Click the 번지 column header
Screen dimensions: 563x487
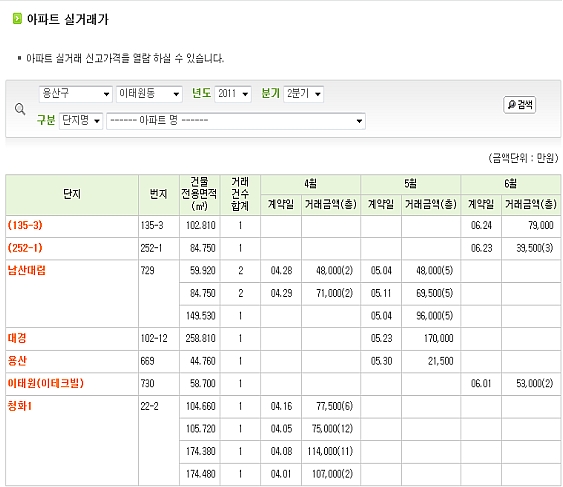coord(159,195)
